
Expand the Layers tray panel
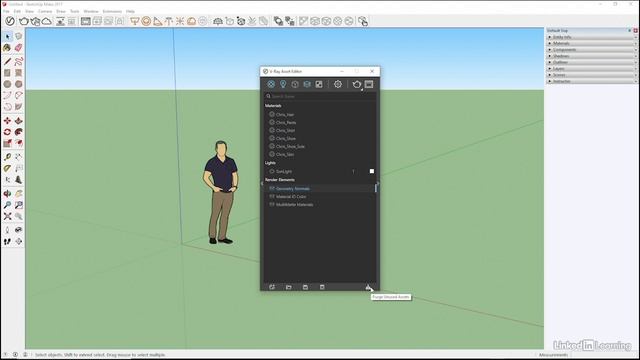point(591,69)
